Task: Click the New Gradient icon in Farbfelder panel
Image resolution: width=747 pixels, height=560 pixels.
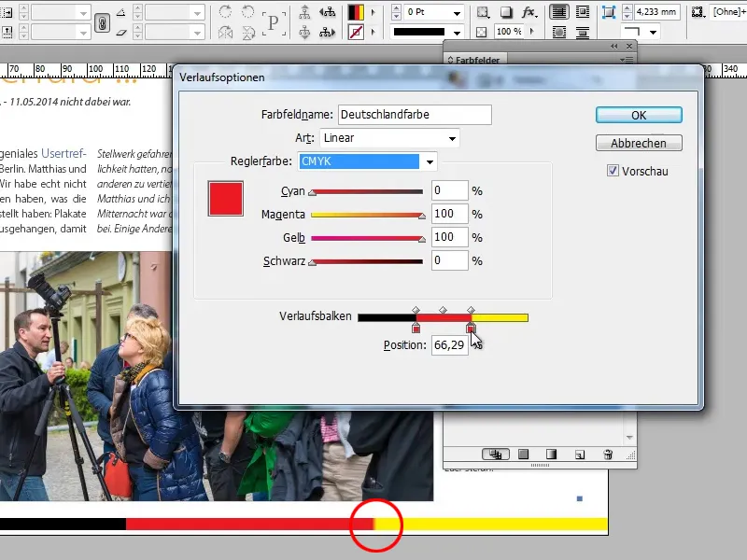Action: (552, 454)
